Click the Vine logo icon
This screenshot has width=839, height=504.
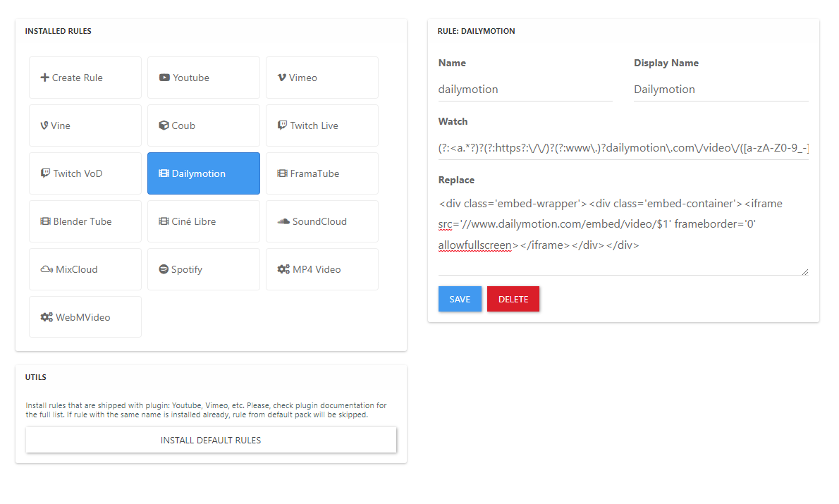pyautogui.click(x=44, y=125)
